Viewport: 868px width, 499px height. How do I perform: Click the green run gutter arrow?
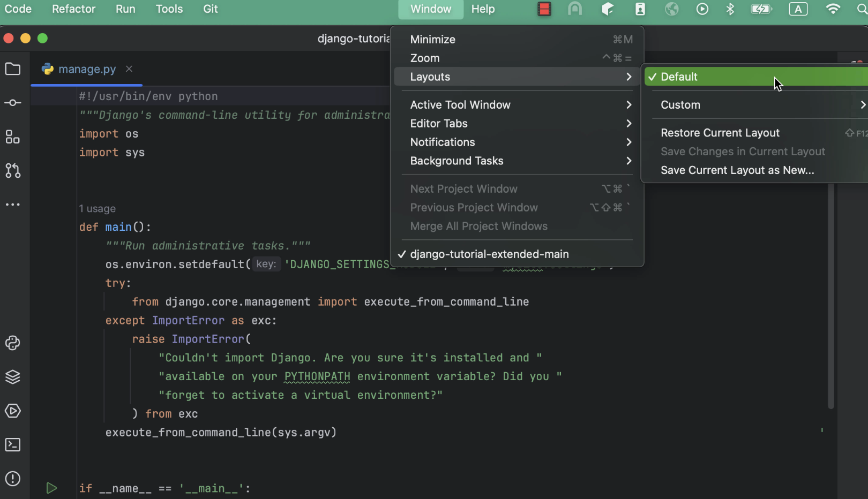point(51,488)
